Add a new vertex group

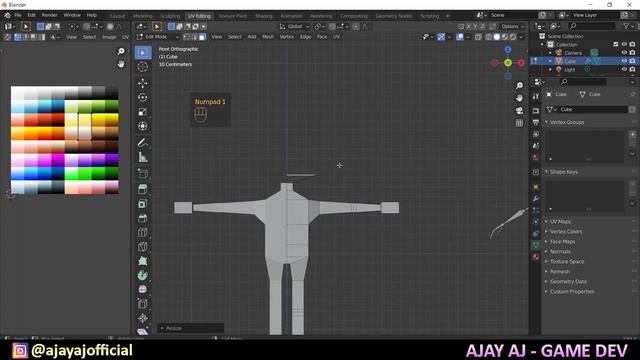click(x=632, y=134)
